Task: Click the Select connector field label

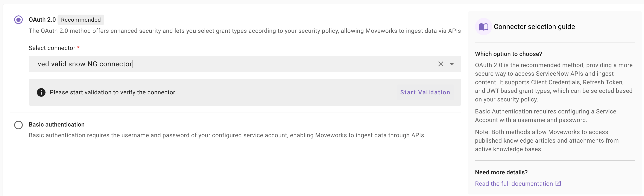Action: (x=52, y=48)
